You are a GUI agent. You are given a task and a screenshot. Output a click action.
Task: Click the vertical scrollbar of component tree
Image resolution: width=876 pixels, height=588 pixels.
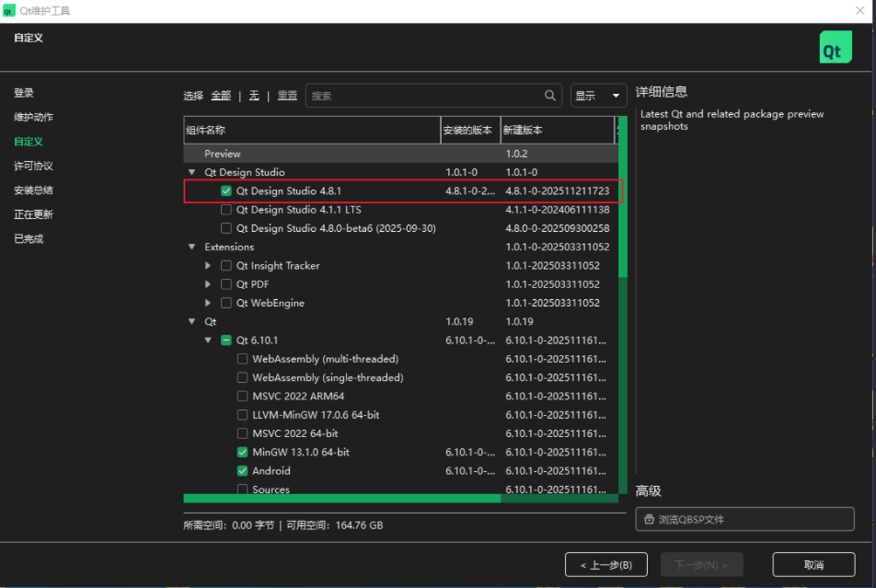tap(623, 305)
